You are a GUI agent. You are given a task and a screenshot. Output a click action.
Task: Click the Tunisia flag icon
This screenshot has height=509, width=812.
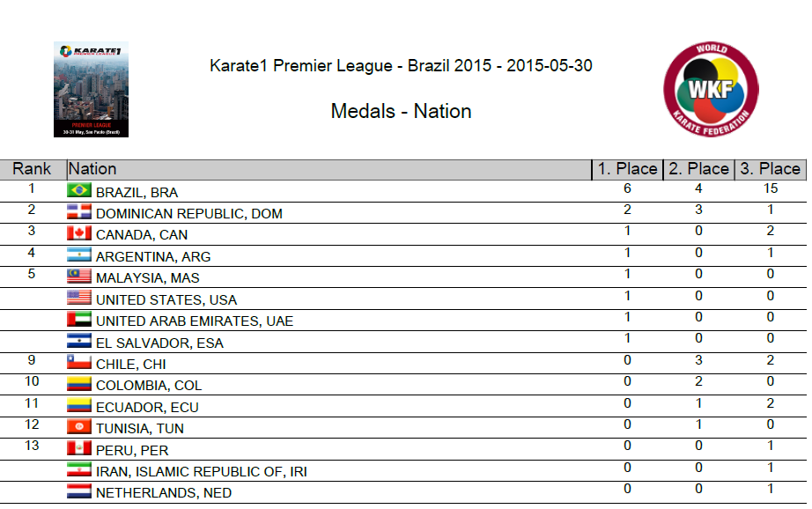coord(79,427)
